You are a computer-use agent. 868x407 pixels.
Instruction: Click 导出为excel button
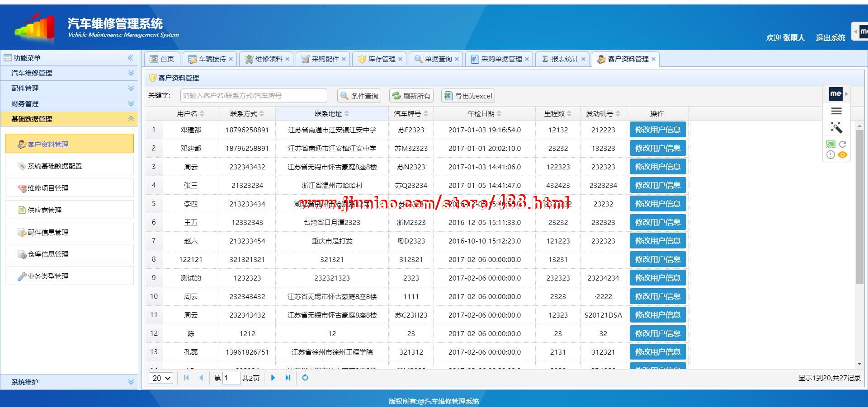[468, 96]
